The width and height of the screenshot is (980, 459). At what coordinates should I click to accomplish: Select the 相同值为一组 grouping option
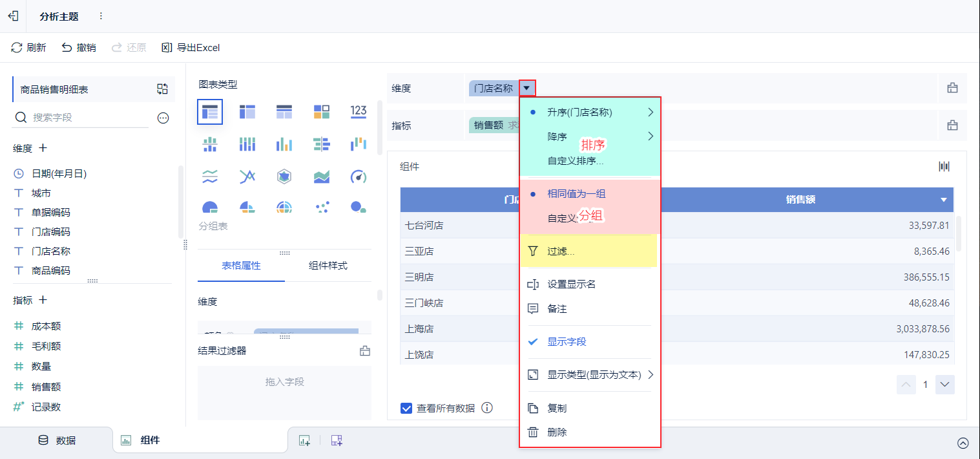click(590, 194)
